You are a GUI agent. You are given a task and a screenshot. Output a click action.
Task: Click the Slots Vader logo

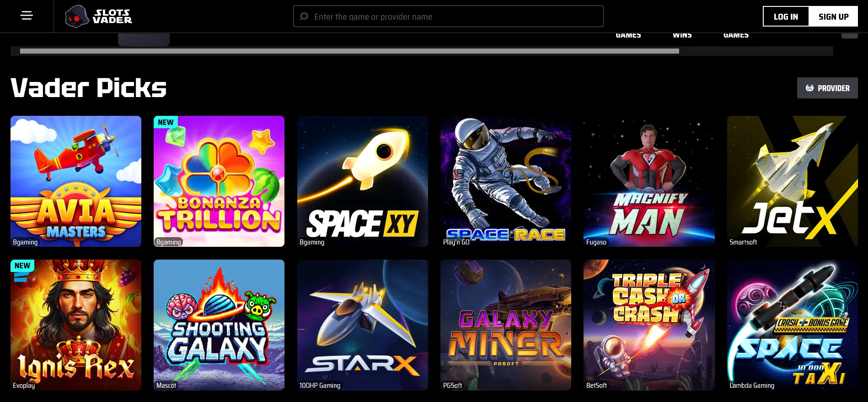pyautogui.click(x=98, y=16)
